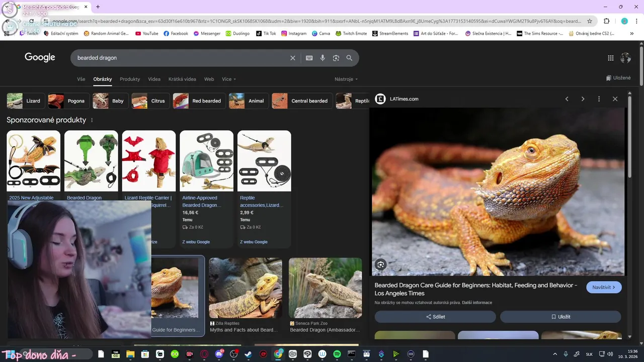Open the Discord taskbar icon

[x=219, y=354]
